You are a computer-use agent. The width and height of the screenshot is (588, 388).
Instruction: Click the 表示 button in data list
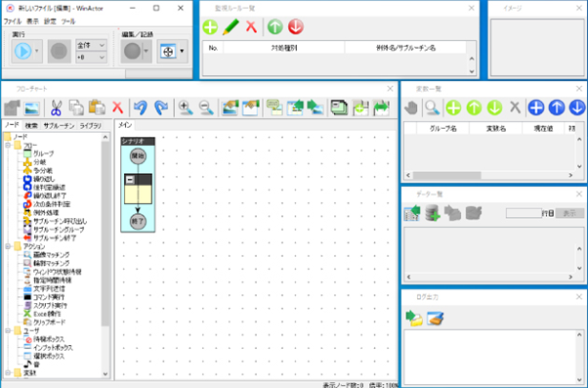569,213
